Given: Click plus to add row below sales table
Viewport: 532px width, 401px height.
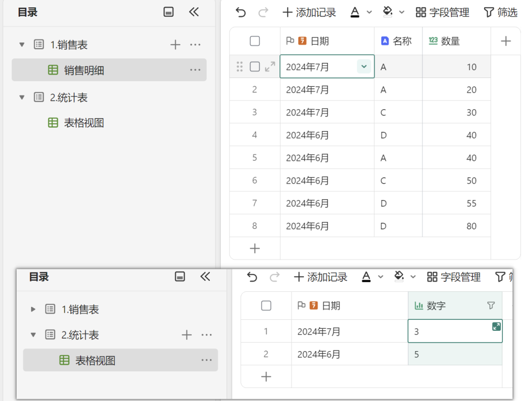Looking at the screenshot, I should [255, 249].
